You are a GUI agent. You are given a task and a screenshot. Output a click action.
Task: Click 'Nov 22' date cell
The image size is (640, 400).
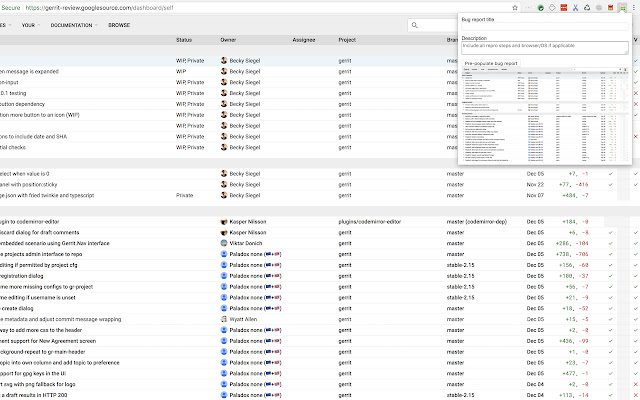pyautogui.click(x=535, y=184)
